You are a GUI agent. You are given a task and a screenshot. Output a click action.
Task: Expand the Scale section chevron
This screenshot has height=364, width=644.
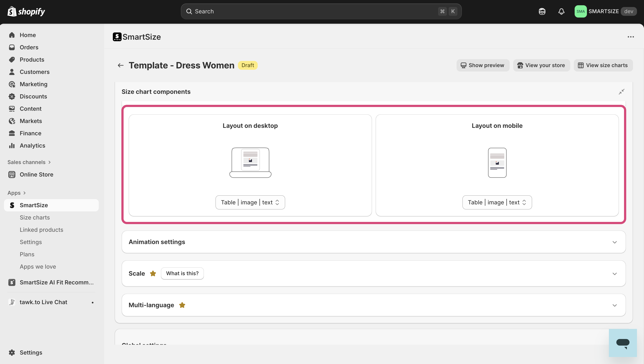point(614,274)
